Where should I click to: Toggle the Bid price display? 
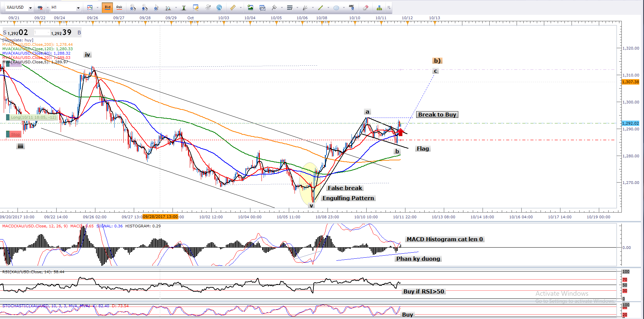(x=108, y=7)
